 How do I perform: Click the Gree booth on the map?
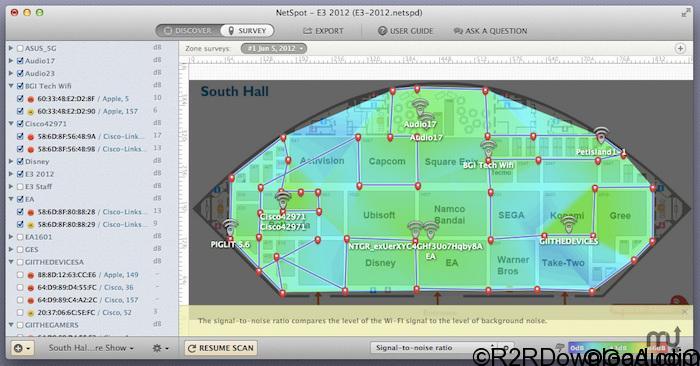click(x=620, y=216)
